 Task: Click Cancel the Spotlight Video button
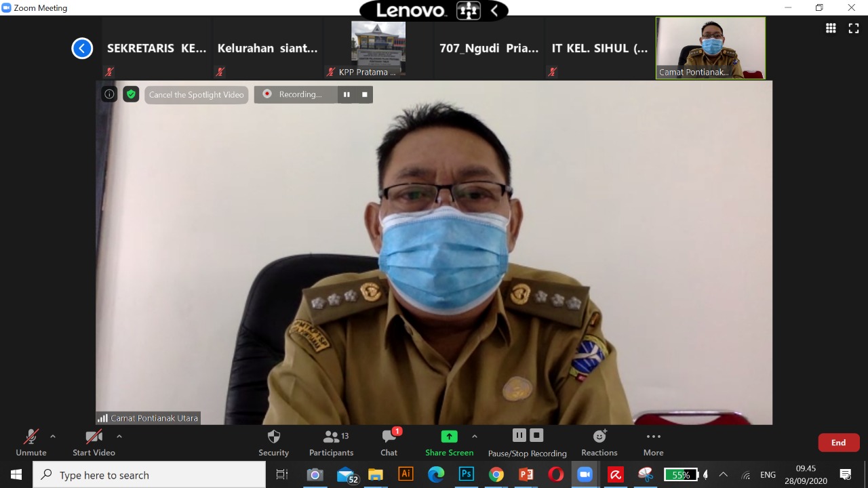tap(196, 95)
